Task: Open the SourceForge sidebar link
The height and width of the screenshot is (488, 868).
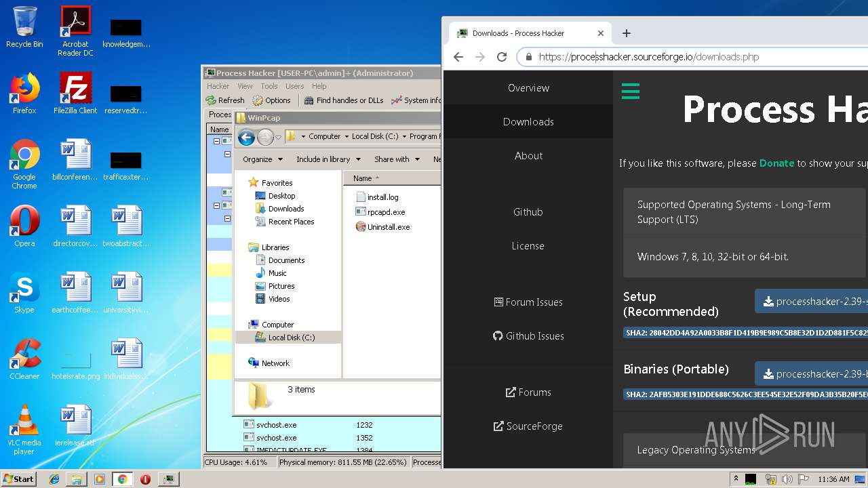Action: tap(528, 426)
